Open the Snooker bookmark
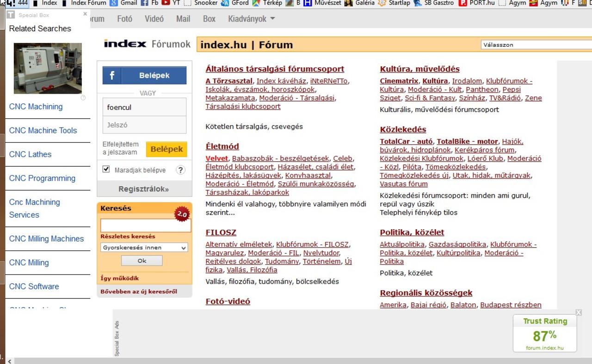Screen dimensions: 592x364 tap(201, 3)
